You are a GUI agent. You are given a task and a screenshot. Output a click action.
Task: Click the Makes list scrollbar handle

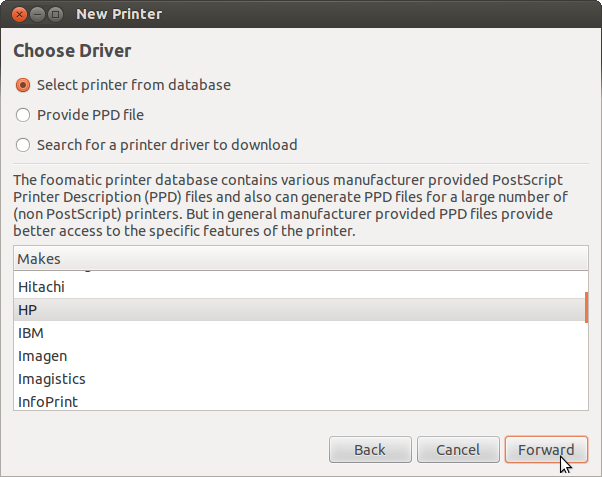point(586,307)
